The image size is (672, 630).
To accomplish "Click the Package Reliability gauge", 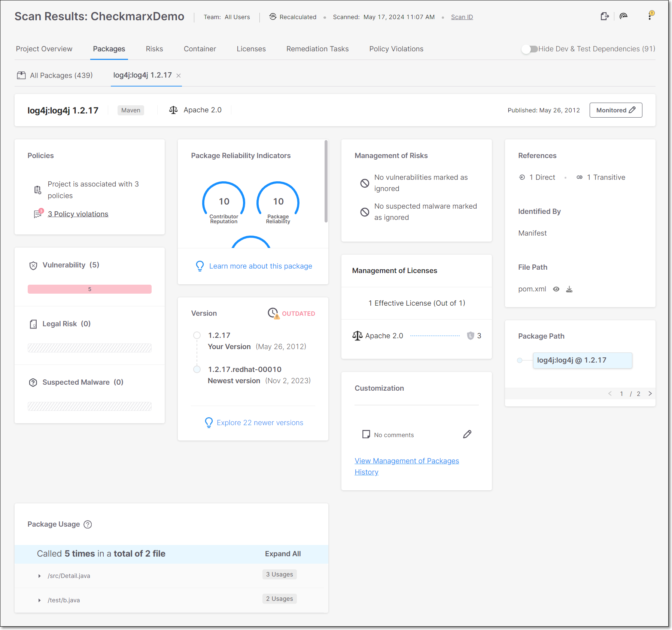I will 278,203.
